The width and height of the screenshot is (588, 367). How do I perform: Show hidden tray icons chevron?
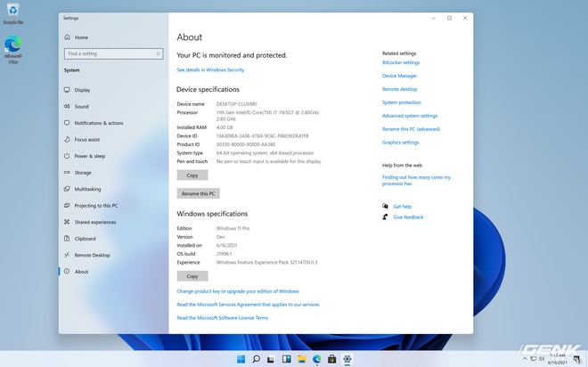pos(525,359)
